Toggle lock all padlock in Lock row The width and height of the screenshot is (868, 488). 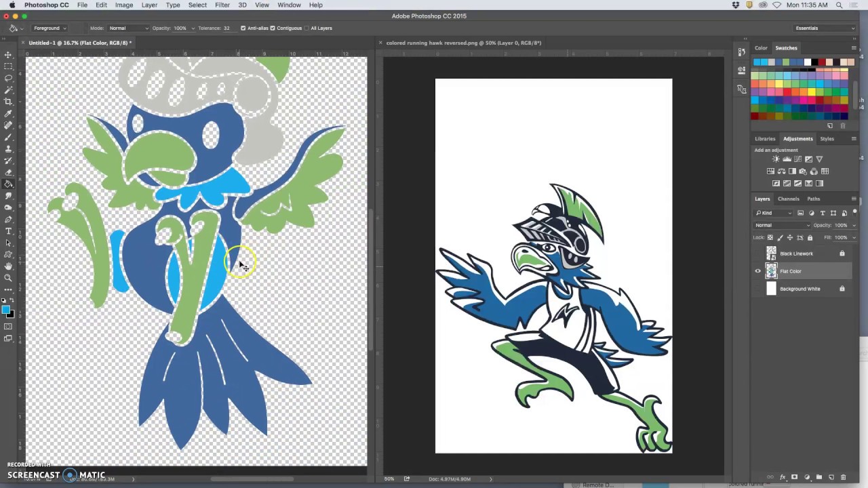[810, 238]
